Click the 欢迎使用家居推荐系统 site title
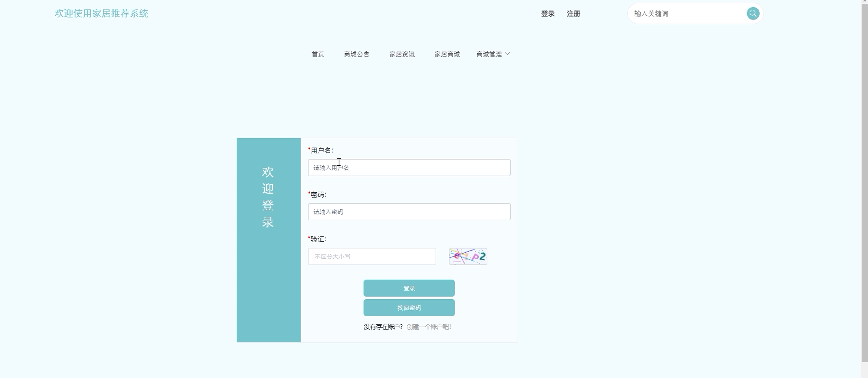This screenshot has width=868, height=378. pos(101,14)
